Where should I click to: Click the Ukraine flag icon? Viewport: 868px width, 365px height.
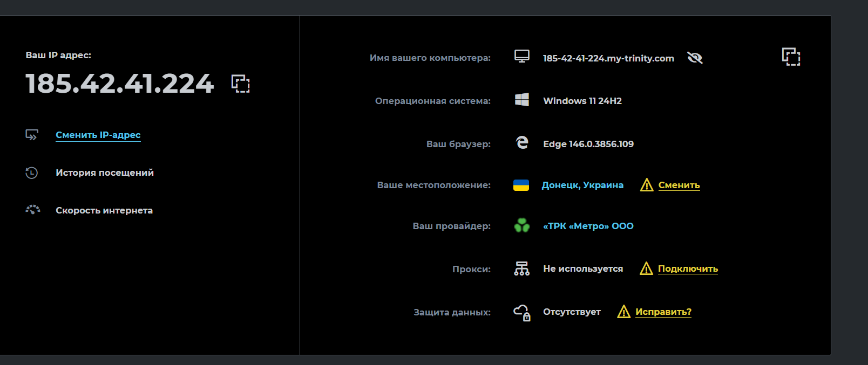click(x=521, y=185)
